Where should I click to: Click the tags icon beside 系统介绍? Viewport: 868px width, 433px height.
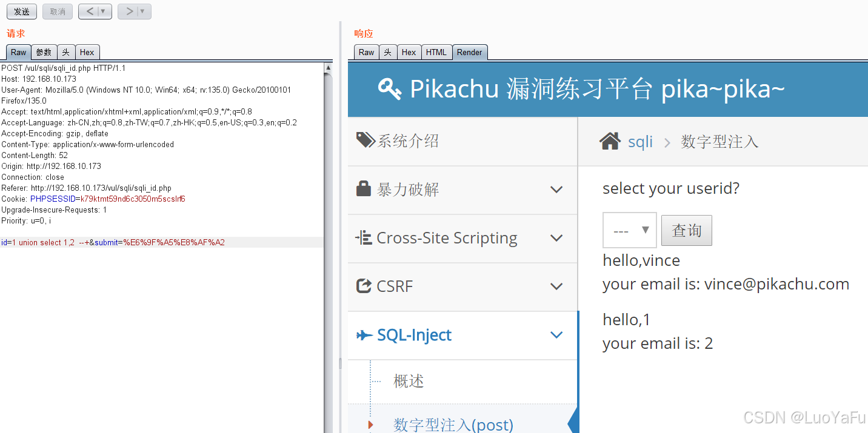366,140
